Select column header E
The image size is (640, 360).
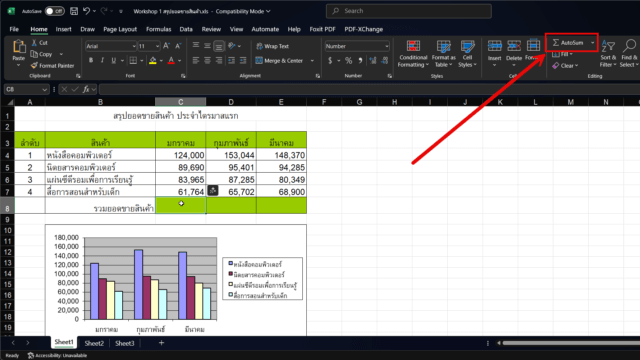(281, 102)
